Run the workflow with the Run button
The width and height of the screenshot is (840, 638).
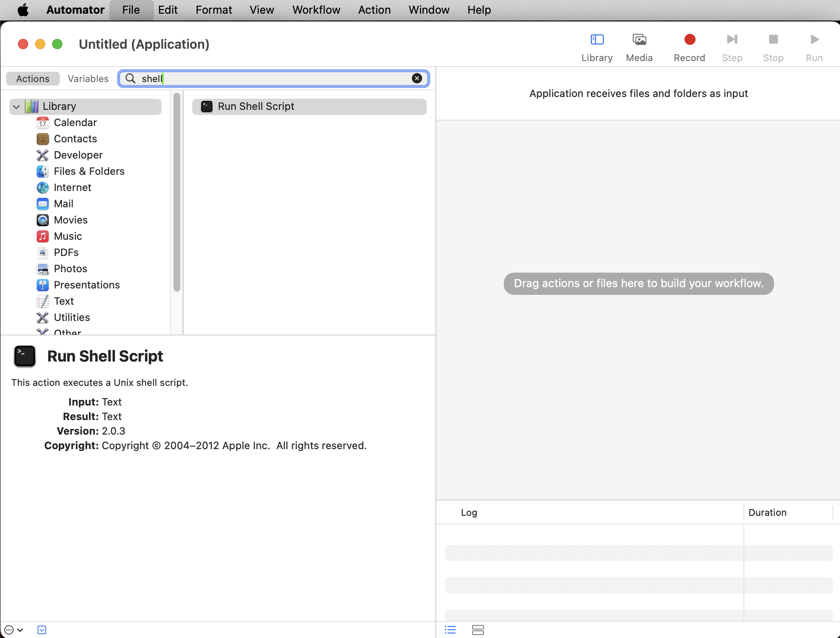[x=814, y=47]
